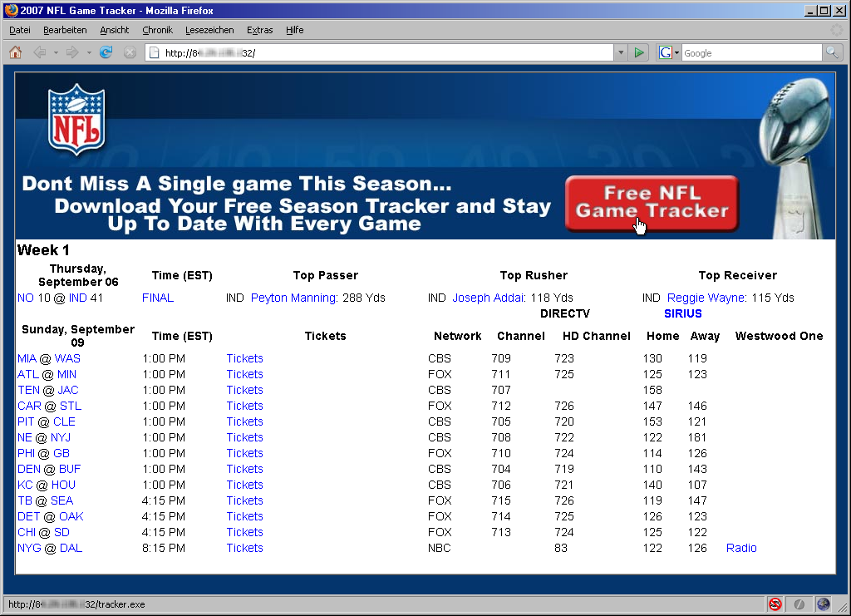Screen dimensions: 851x616
Task: Open the Lesezeichen menu
Action: click(209, 30)
